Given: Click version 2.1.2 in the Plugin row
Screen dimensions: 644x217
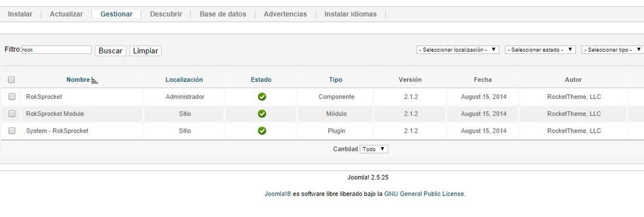Looking at the screenshot, I should tap(410, 131).
